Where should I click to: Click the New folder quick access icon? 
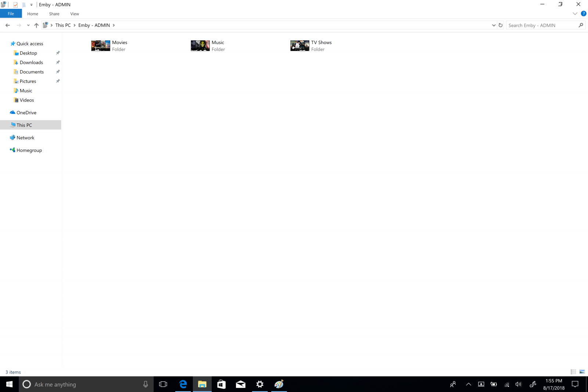[24, 5]
